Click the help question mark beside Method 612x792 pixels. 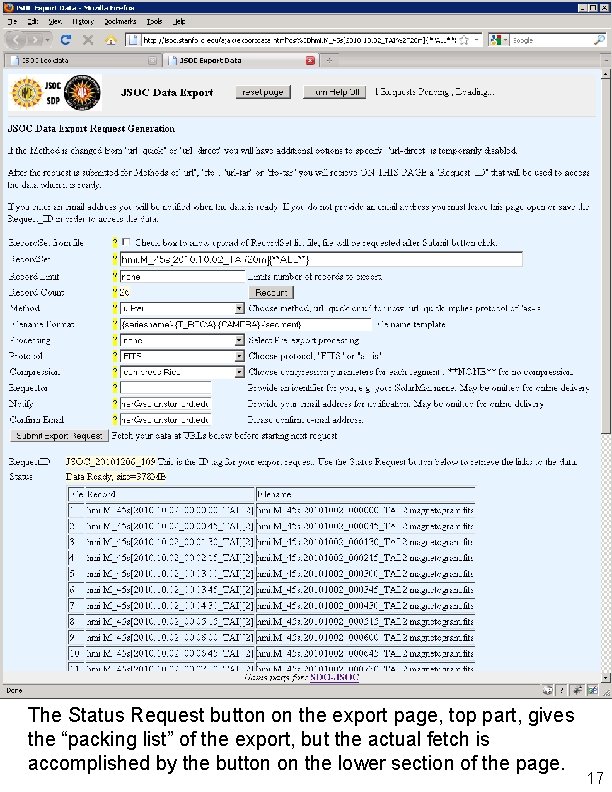point(115,308)
